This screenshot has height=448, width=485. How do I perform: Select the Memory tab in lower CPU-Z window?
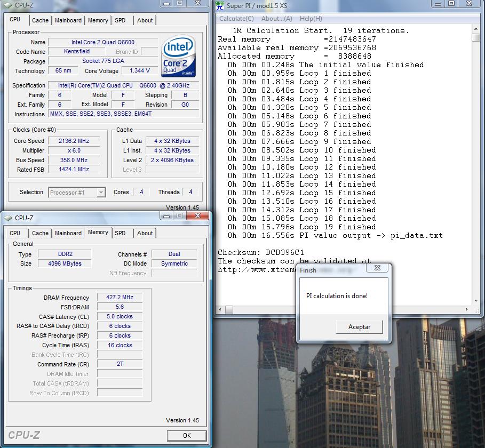click(98, 232)
